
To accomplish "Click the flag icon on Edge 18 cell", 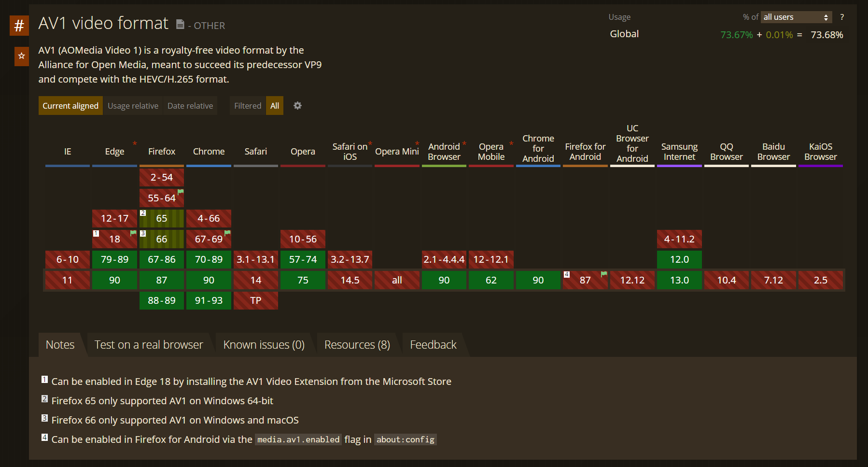I will click(133, 233).
